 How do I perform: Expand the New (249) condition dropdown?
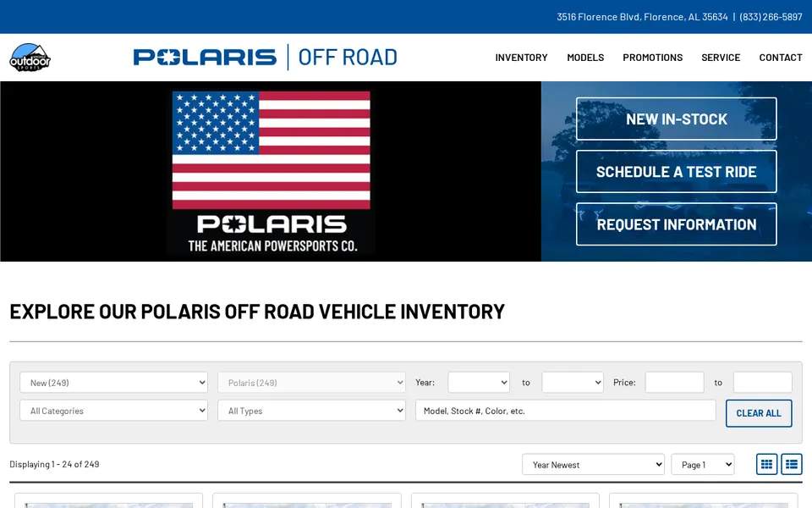tap(114, 383)
